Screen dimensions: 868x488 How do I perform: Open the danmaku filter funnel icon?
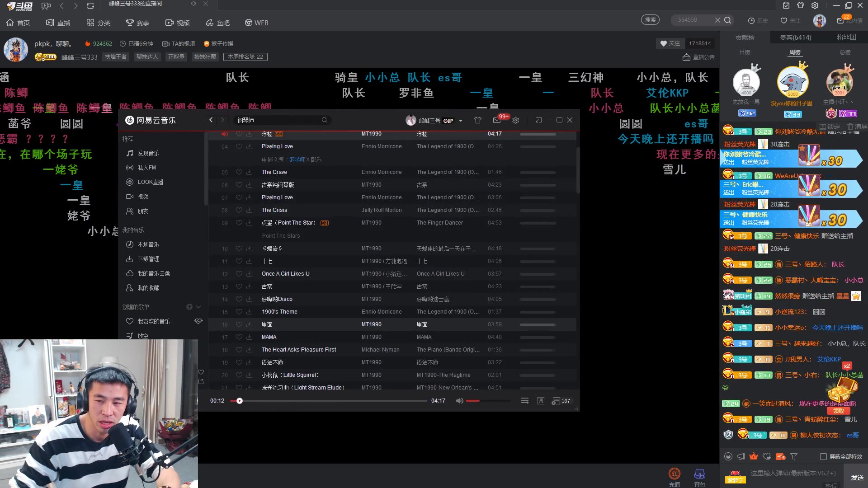(x=794, y=456)
